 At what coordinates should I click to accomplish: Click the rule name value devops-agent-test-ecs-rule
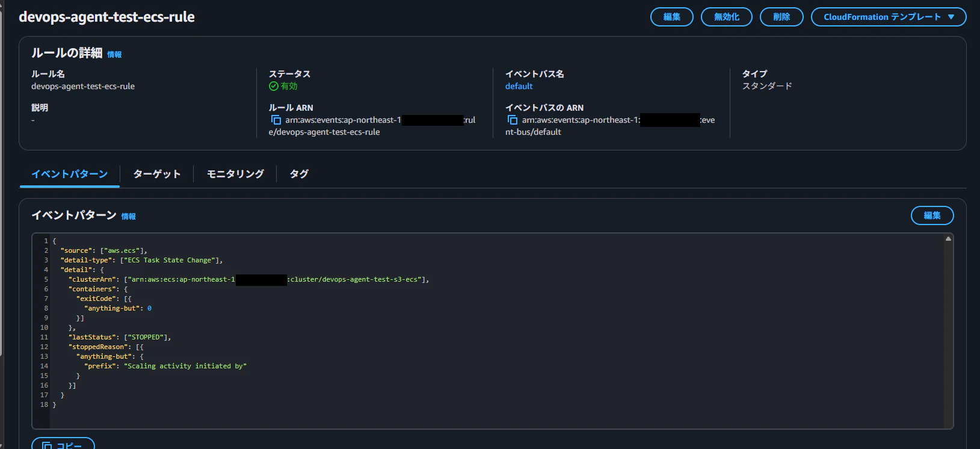pyautogui.click(x=83, y=86)
